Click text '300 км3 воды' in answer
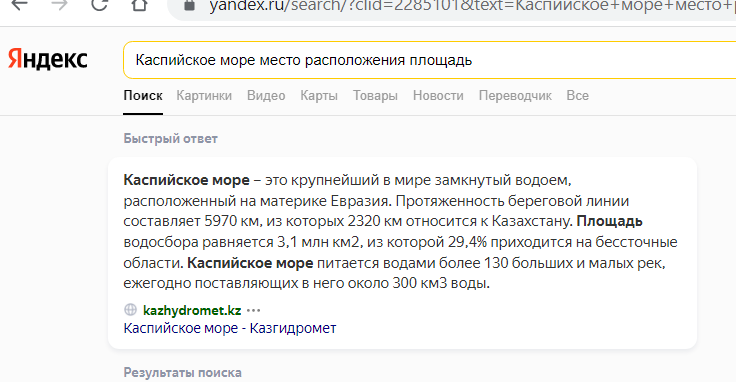The image size is (736, 382). [441, 283]
